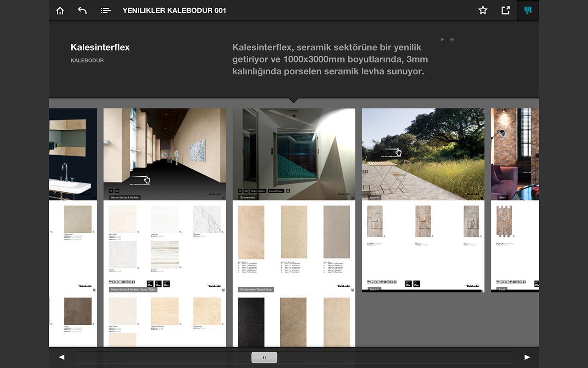The image size is (588, 368).
Task: Zoom middle Sandera stone tile magnifier
Action: coord(433,236)
